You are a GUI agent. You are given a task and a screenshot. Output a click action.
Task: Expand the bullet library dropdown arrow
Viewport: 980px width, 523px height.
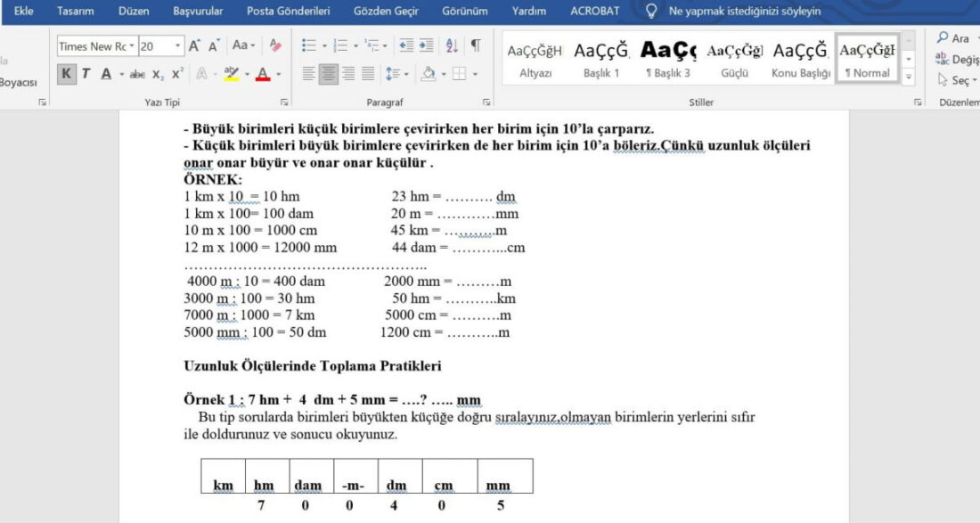tap(323, 45)
